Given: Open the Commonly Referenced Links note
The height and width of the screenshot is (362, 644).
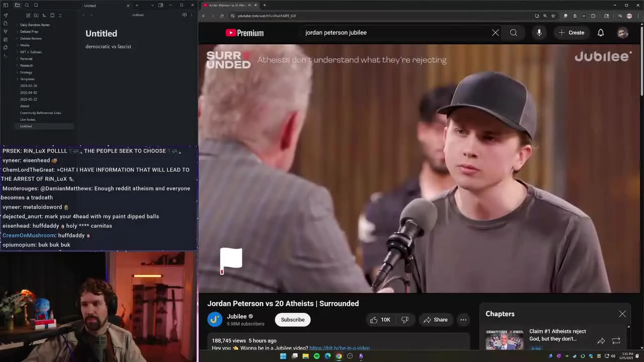Looking at the screenshot, I should [x=40, y=113].
